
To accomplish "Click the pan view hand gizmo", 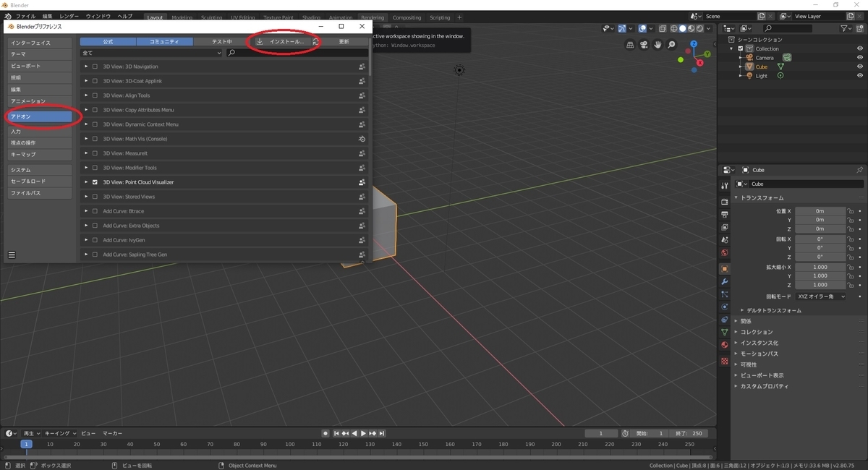I will pos(658,44).
